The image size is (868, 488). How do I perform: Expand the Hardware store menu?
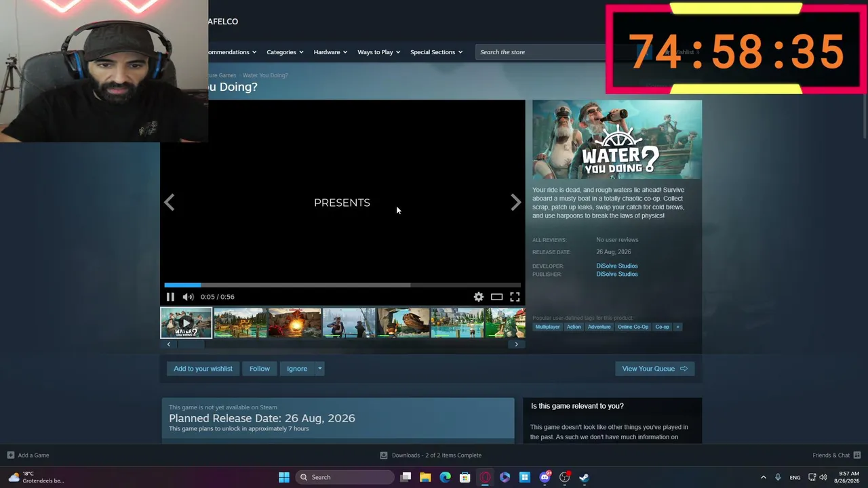pos(330,52)
